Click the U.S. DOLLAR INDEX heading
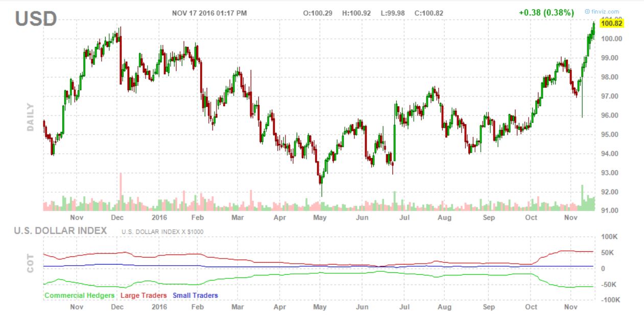The width and height of the screenshot is (644, 329). point(61,230)
